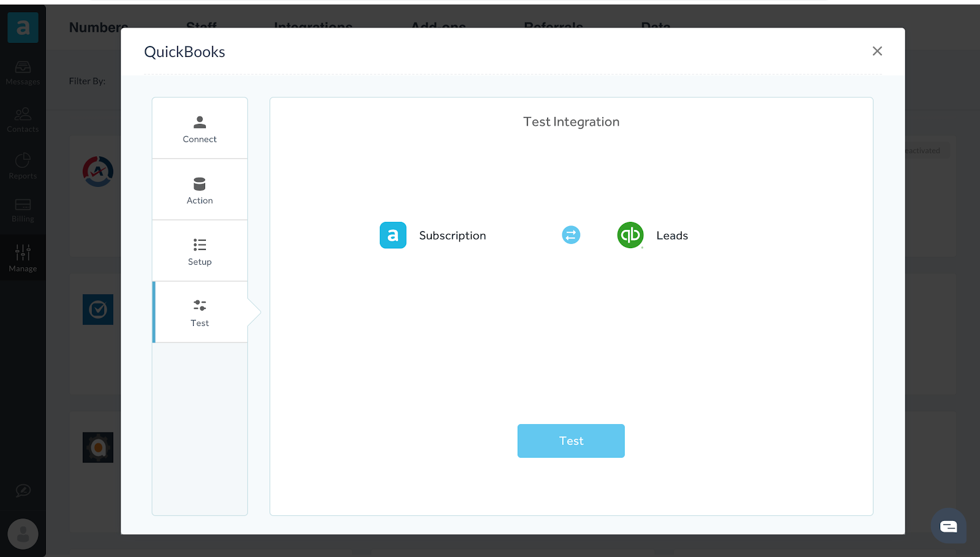
Task: Open Contacts in the left sidebar
Action: point(23,120)
